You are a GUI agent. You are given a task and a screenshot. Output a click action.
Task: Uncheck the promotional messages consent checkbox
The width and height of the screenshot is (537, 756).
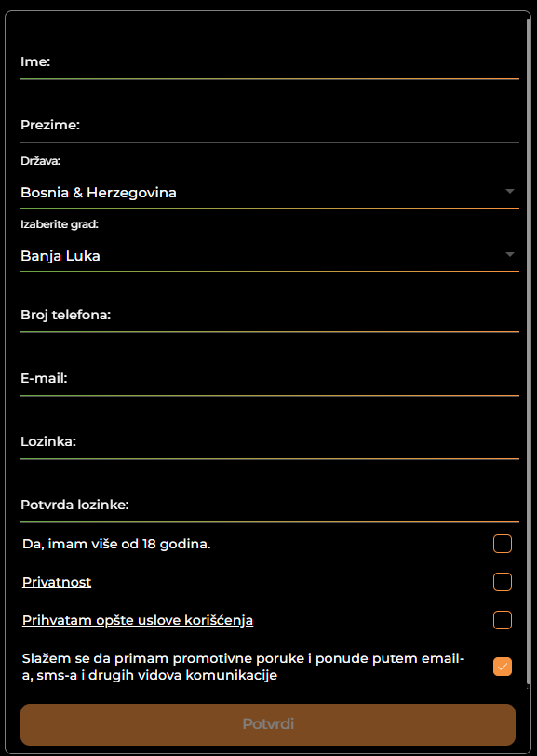pos(503,666)
